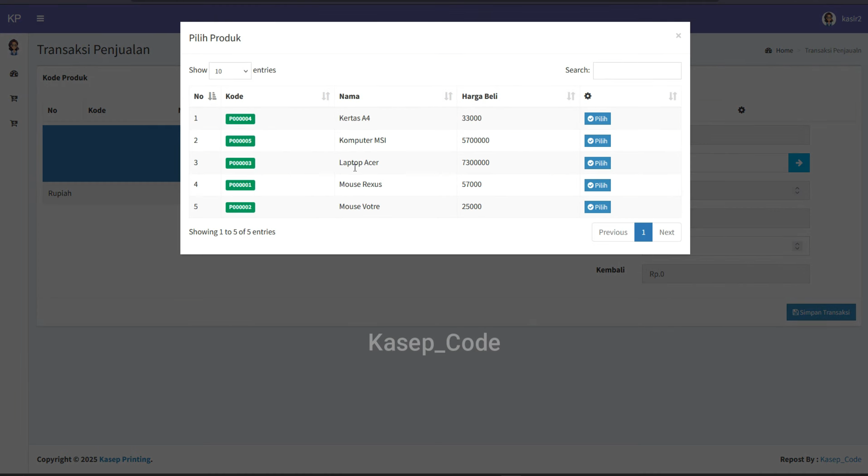Choose Pilih for Mouse Votre

pos(597,207)
